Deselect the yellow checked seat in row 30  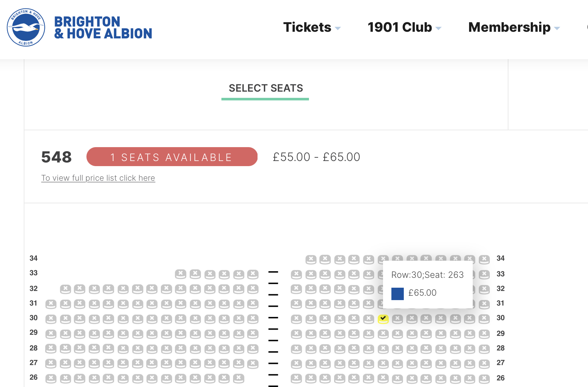click(383, 319)
